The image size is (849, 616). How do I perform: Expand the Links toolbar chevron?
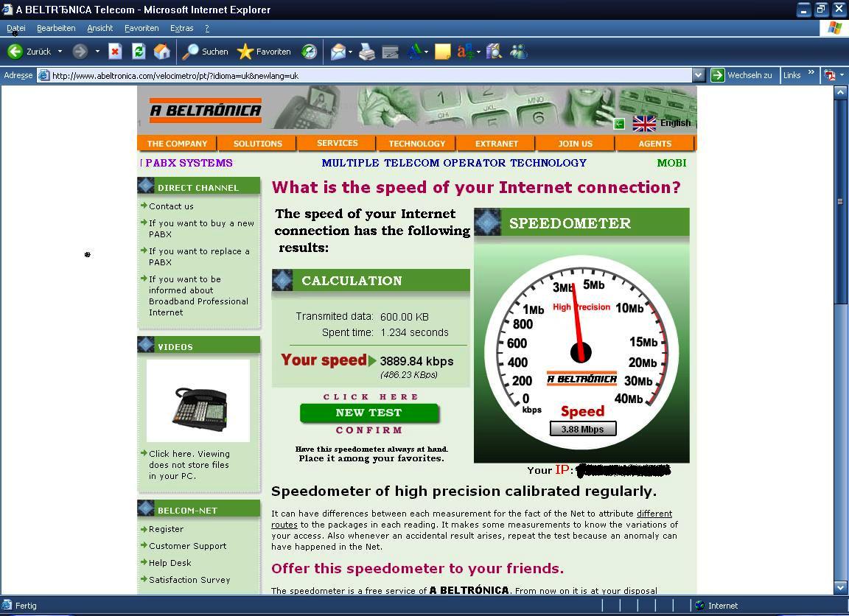pyautogui.click(x=811, y=72)
